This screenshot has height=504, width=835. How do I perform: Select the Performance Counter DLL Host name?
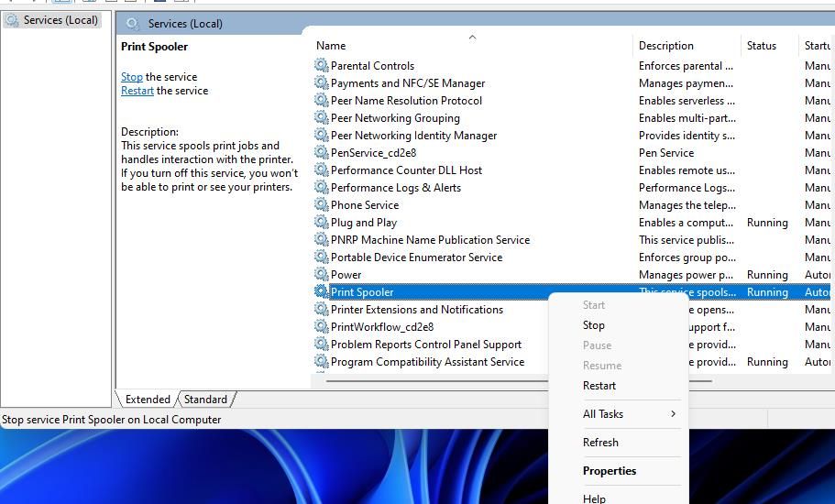[x=406, y=170]
